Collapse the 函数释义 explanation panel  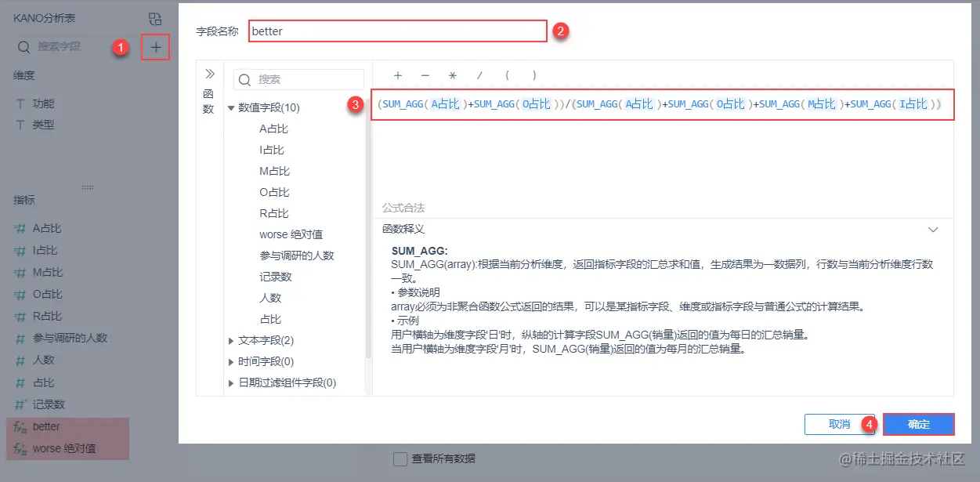(933, 229)
